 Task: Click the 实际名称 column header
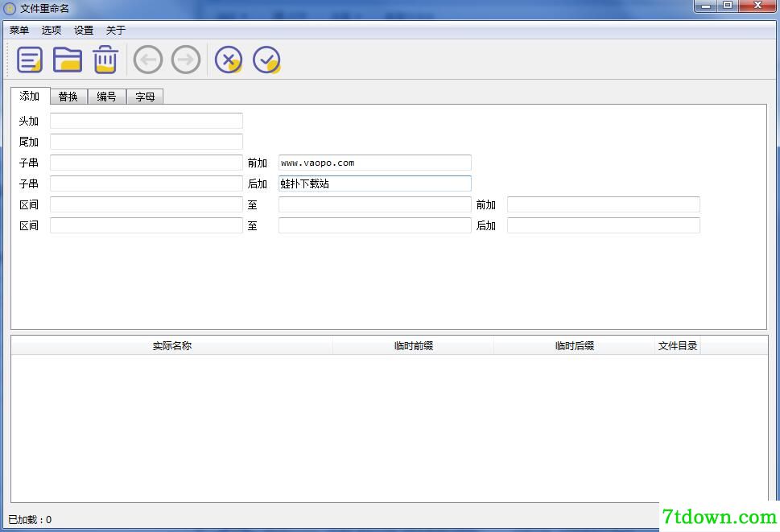pyautogui.click(x=172, y=345)
